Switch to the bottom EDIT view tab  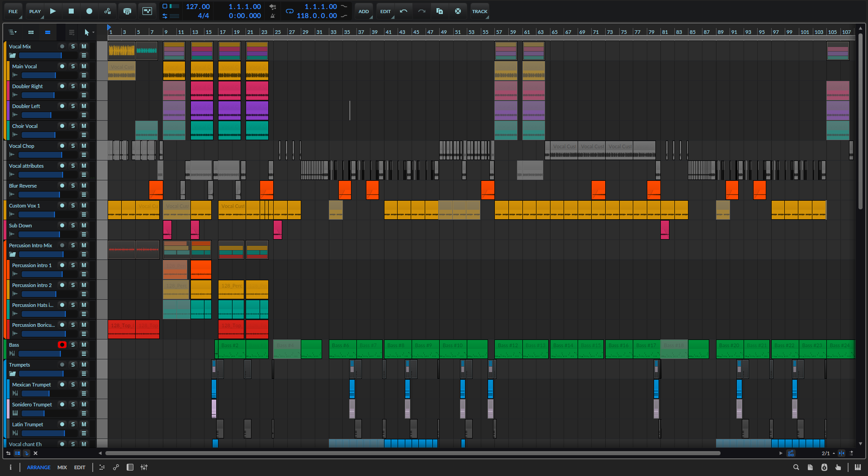pyautogui.click(x=80, y=467)
